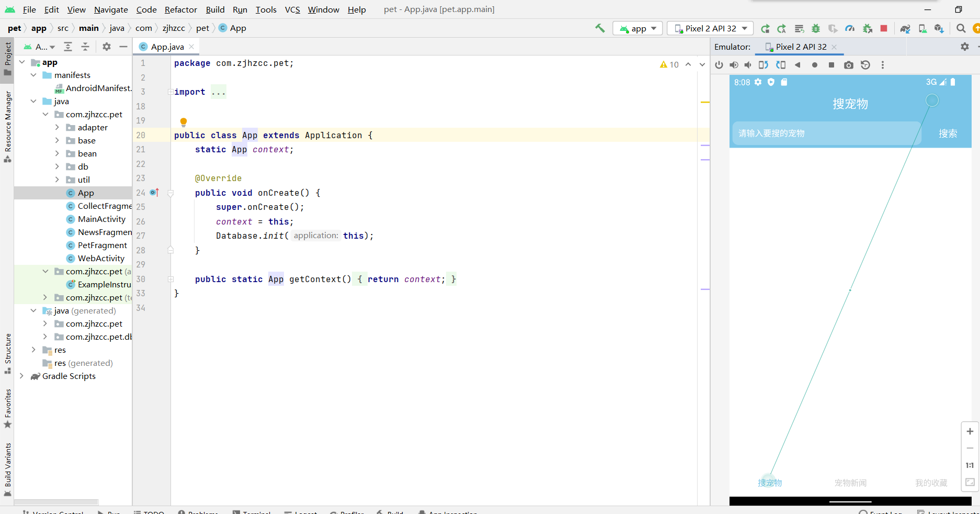The image size is (980, 514).
Task: Open emulator extended controls three-dot menu
Action: coord(883,65)
